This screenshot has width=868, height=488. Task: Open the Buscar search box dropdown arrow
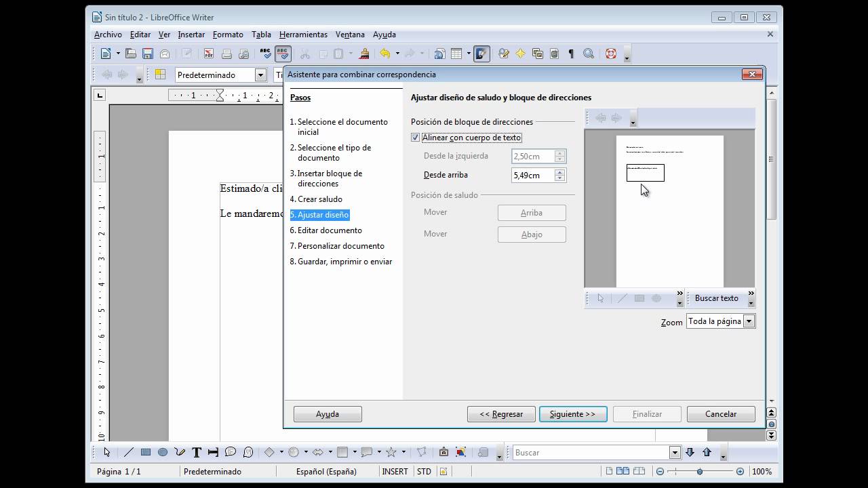coord(674,452)
